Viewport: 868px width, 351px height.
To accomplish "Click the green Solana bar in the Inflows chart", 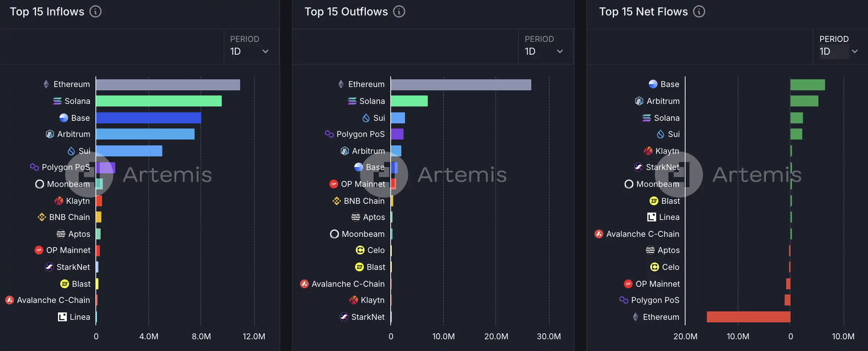I will coord(159,101).
